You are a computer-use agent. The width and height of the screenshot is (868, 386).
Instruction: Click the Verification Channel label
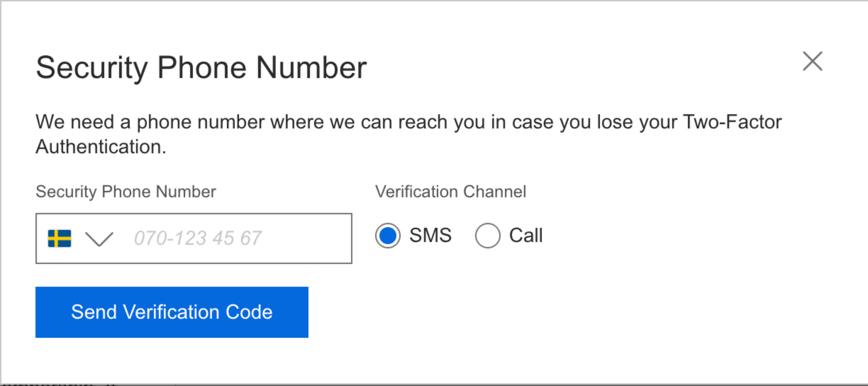pos(450,191)
